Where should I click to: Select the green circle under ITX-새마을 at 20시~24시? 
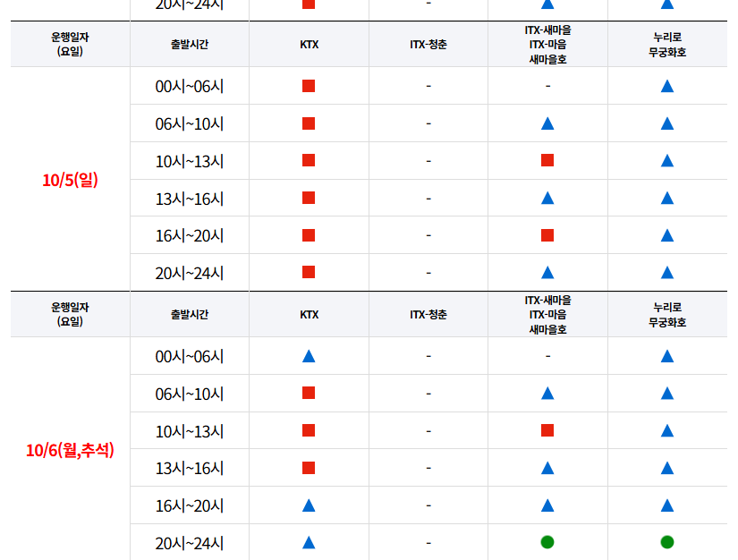[547, 543]
